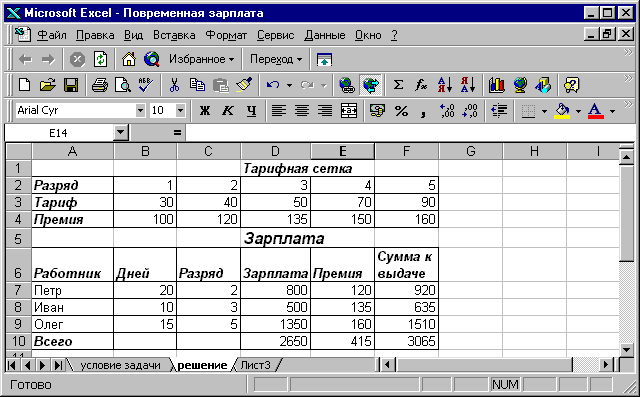Open the font color dropdown arrow
Screen dimensions: 640x397
pyautogui.click(x=612, y=111)
